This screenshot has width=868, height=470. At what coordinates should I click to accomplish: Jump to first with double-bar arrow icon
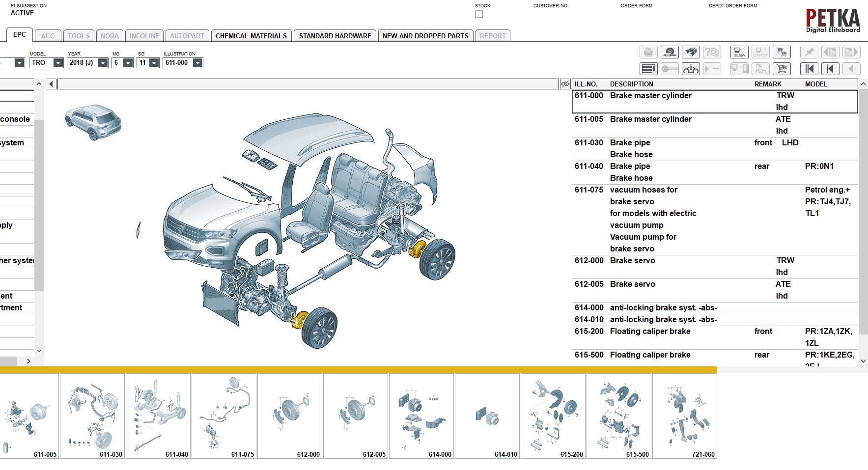point(809,69)
